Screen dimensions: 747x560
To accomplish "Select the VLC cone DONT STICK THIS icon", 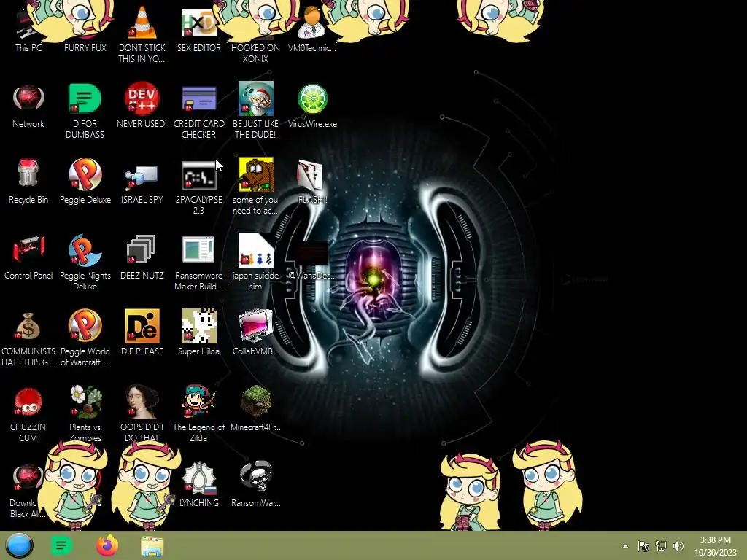I will click(x=142, y=35).
